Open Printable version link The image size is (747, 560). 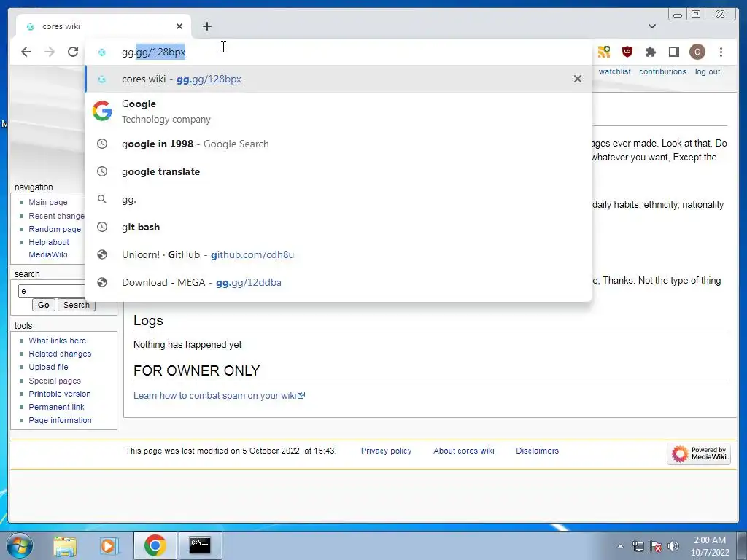60,394
